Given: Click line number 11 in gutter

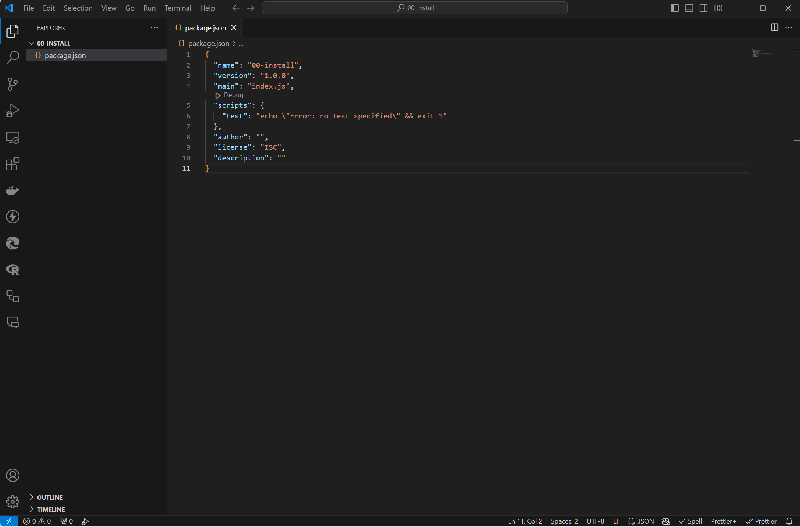Looking at the screenshot, I should coord(186,168).
